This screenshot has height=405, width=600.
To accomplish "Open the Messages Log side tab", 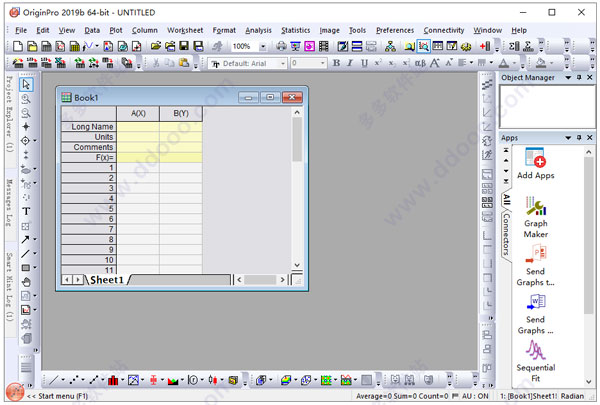I will pos(10,203).
